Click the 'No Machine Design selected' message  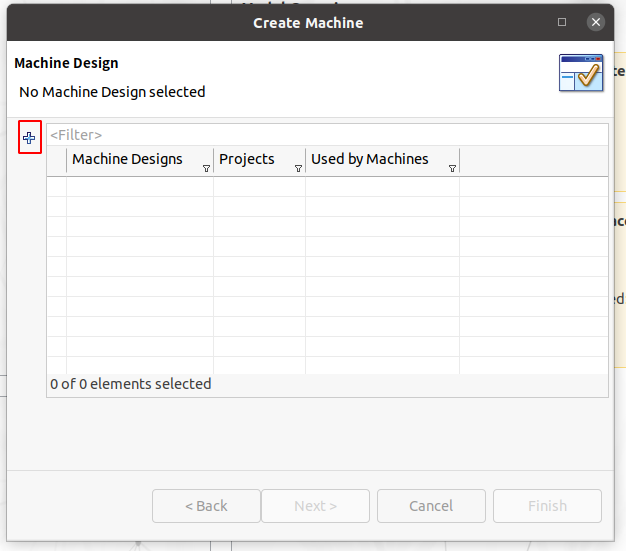click(112, 92)
